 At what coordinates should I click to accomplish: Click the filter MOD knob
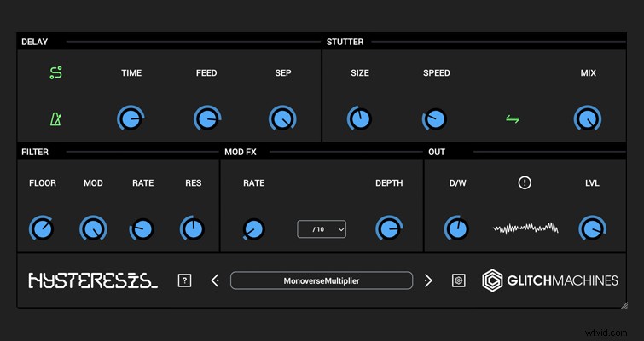93,228
